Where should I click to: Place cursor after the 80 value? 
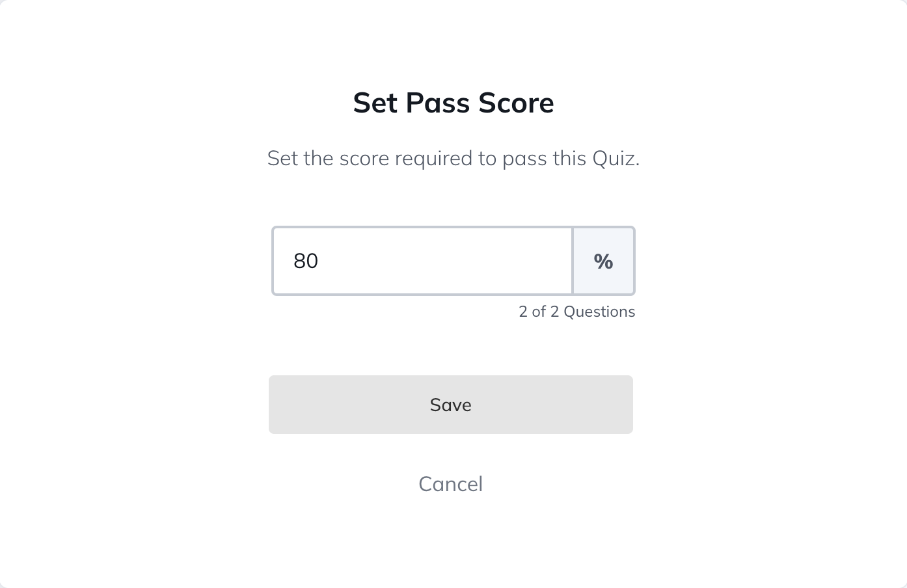tap(319, 261)
